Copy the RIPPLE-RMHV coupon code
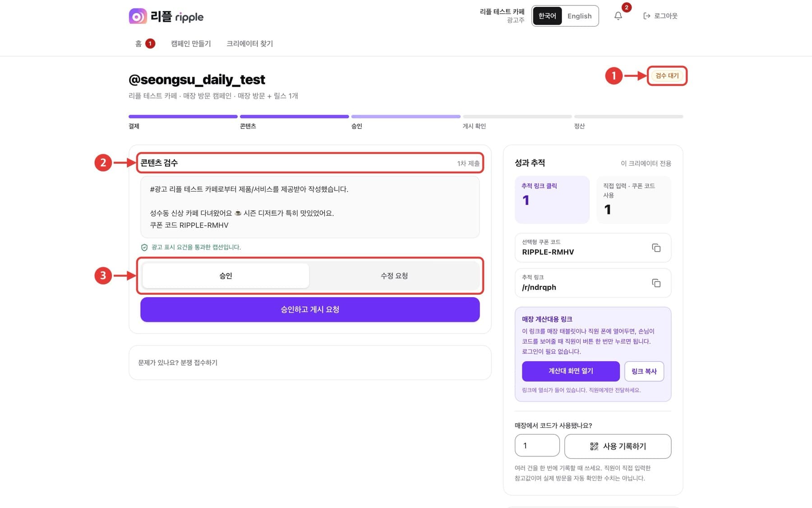The image size is (812, 508). (x=656, y=247)
